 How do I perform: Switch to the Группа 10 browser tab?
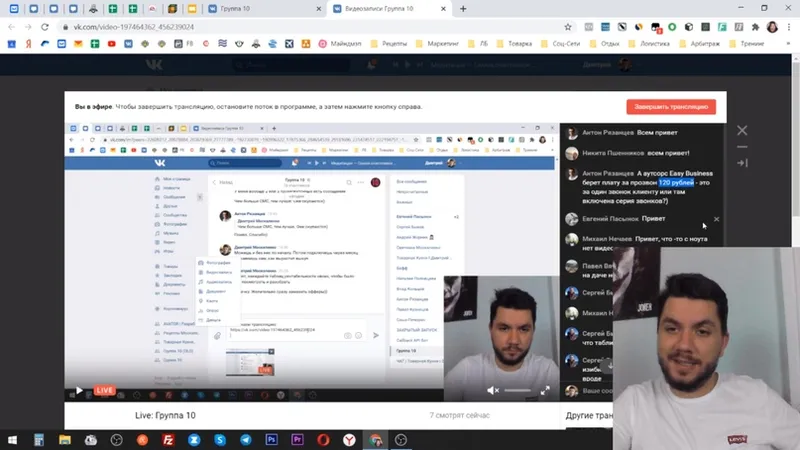(x=265, y=9)
